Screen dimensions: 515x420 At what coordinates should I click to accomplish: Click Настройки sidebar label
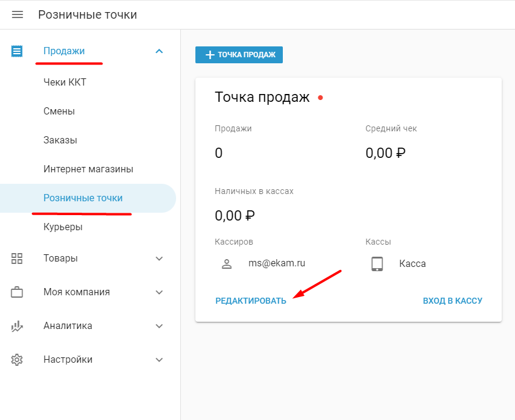pos(68,360)
